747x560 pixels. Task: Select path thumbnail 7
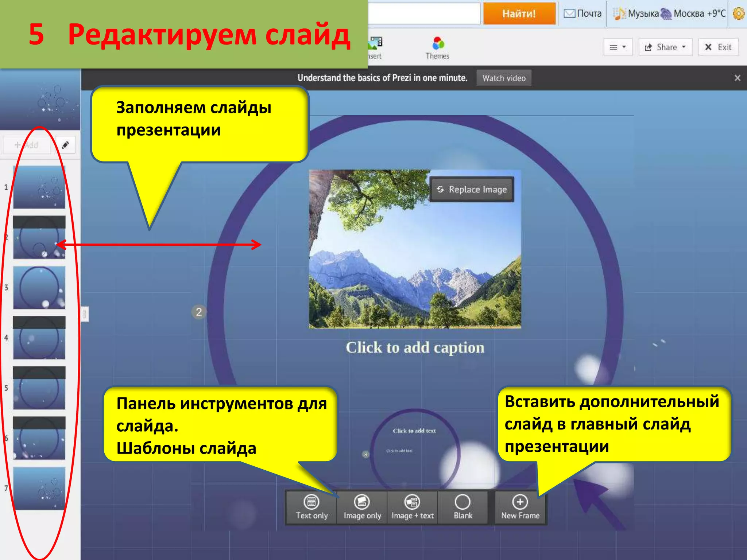pyautogui.click(x=39, y=488)
